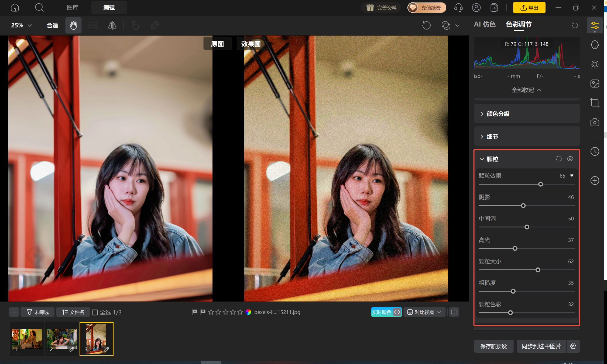Open the light sun adjustment panel
Image resolution: width=607 pixels, height=364 pixels.
coord(595,64)
